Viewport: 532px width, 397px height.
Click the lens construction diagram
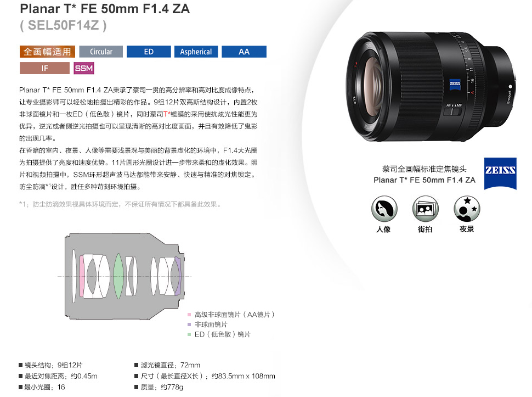point(125,276)
